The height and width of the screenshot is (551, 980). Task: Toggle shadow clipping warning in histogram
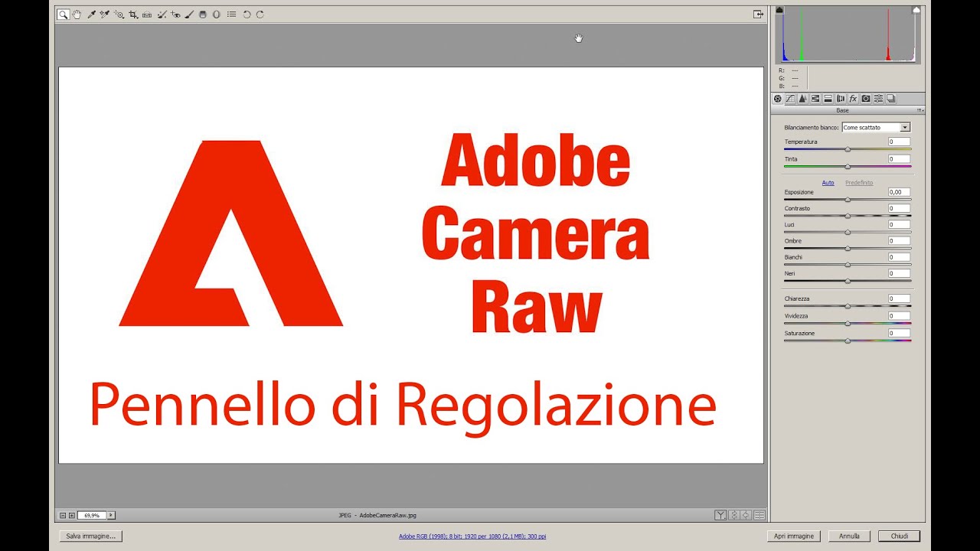coord(780,10)
